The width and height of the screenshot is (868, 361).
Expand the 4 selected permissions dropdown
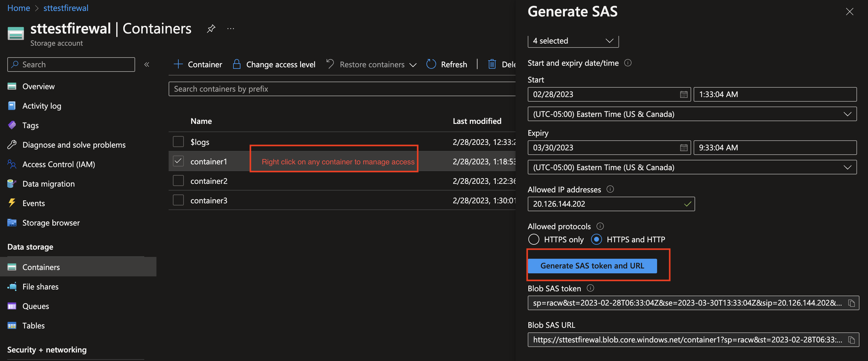pos(573,41)
